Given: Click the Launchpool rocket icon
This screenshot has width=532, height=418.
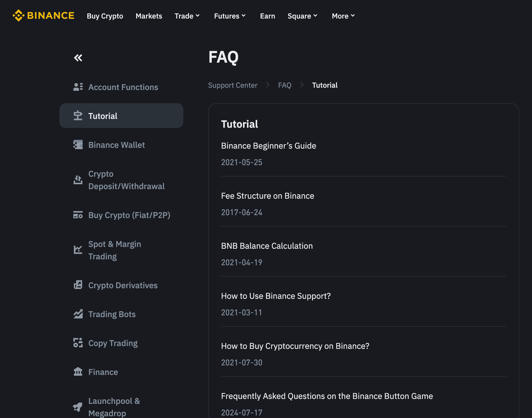Looking at the screenshot, I should (x=78, y=407).
